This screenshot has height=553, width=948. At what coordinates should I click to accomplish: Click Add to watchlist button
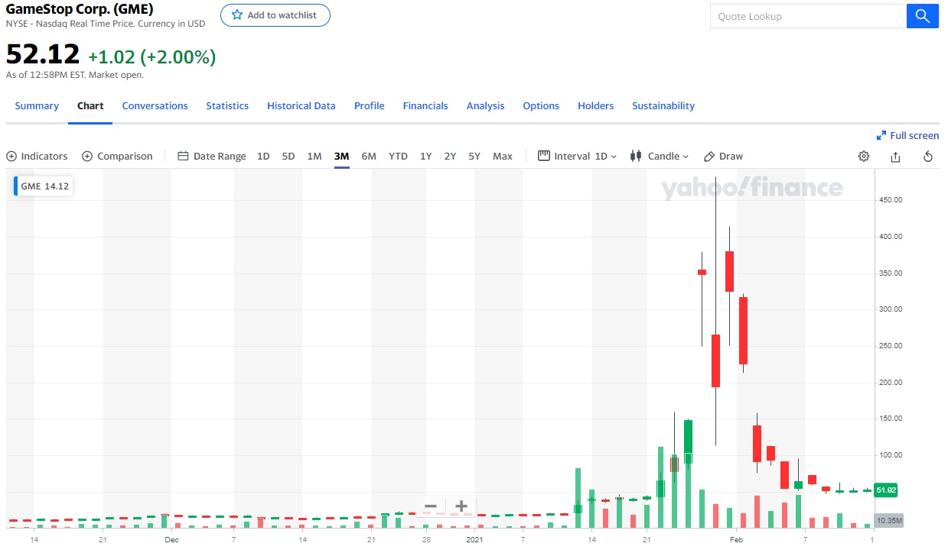coord(275,15)
